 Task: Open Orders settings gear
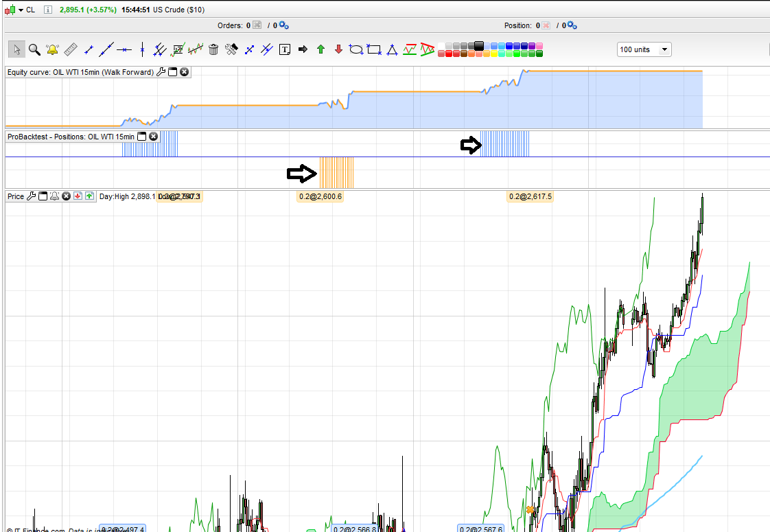(x=284, y=25)
